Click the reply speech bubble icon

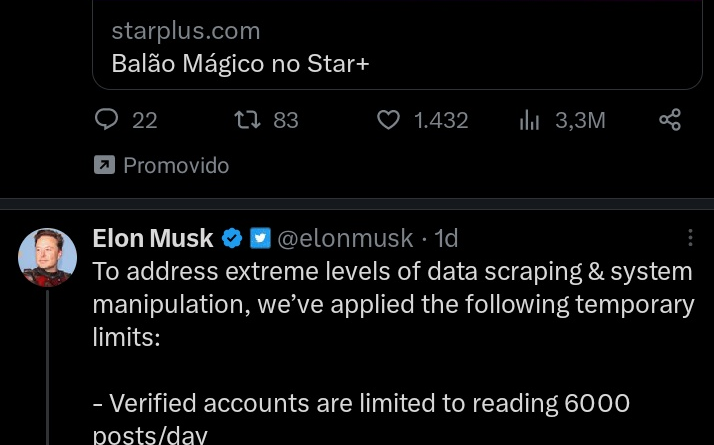pyautogui.click(x=106, y=120)
